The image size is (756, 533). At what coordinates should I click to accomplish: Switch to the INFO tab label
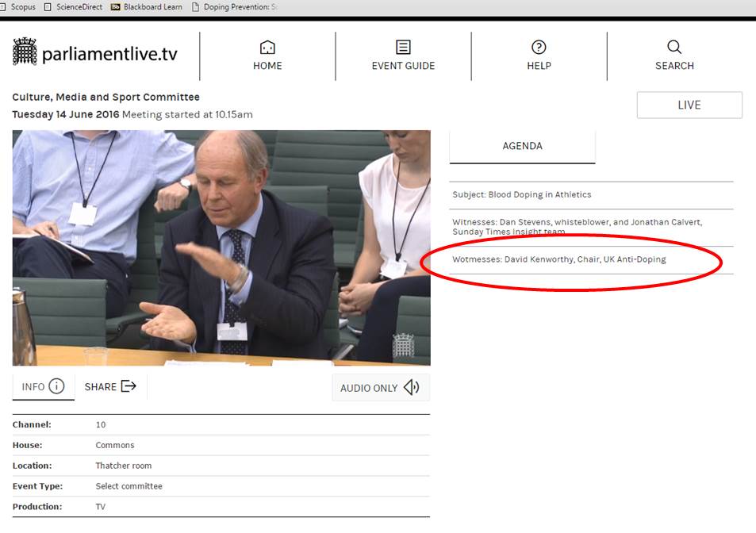coord(33,387)
